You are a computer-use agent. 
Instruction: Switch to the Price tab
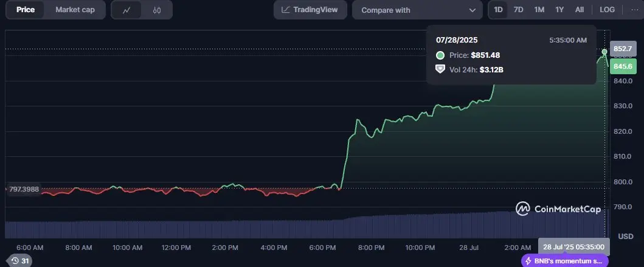point(26,10)
